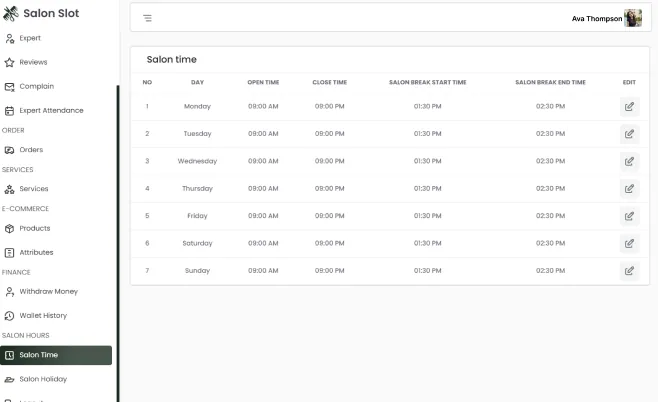Click the Salon Time clock icon
Viewport: 658px width, 402px height.
click(9, 355)
